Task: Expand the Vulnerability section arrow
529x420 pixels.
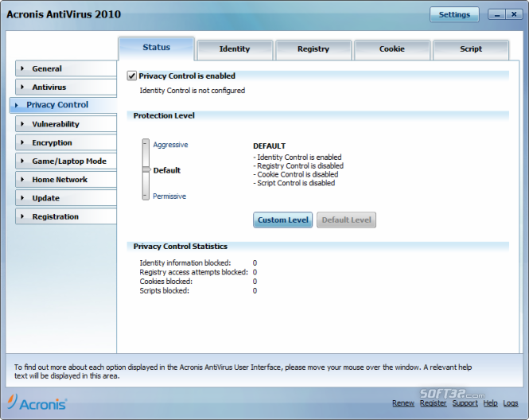Action: (x=22, y=124)
